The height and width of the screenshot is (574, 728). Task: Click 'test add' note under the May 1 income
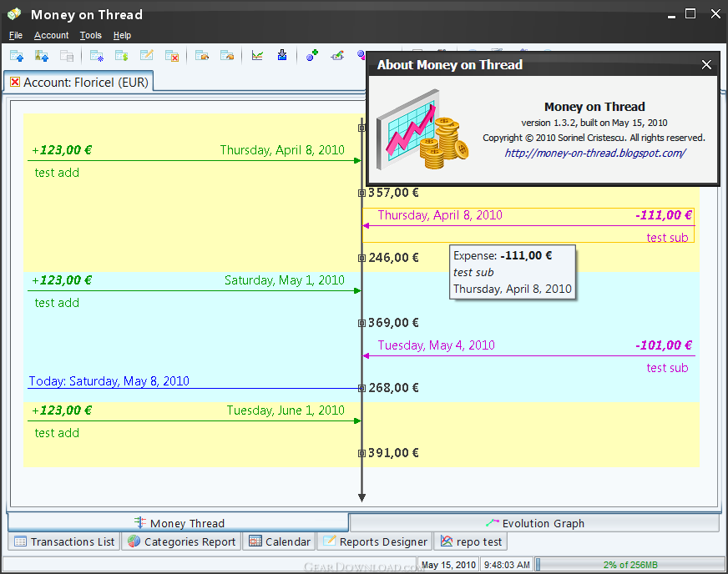tap(57, 303)
